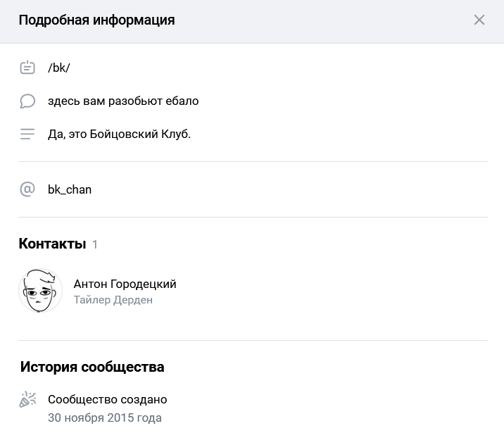Click the Контакты section heading

tap(52, 244)
